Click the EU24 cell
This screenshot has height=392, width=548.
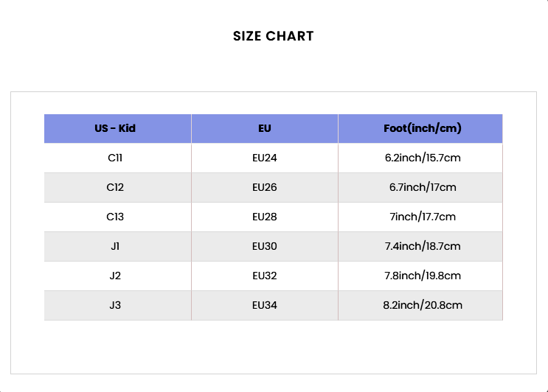[265, 158]
